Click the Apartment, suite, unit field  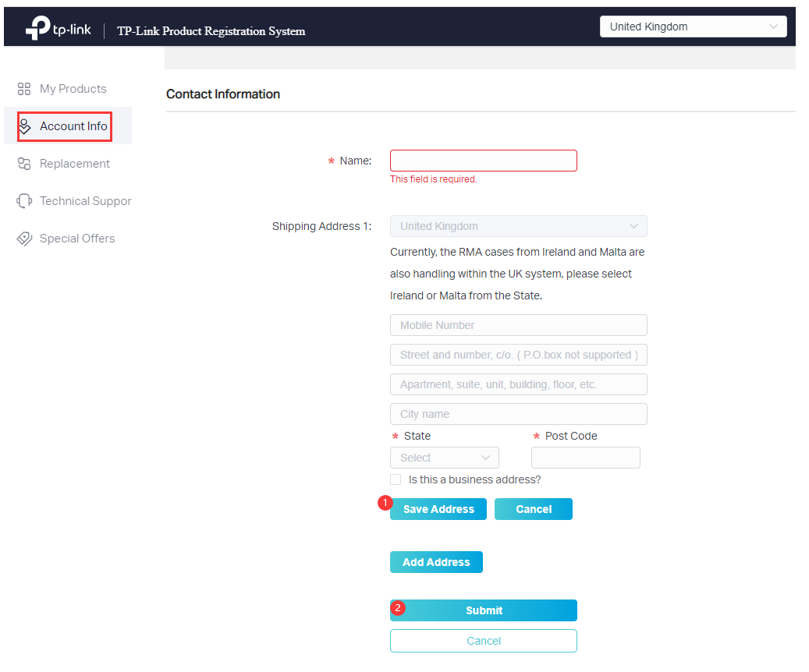click(518, 384)
